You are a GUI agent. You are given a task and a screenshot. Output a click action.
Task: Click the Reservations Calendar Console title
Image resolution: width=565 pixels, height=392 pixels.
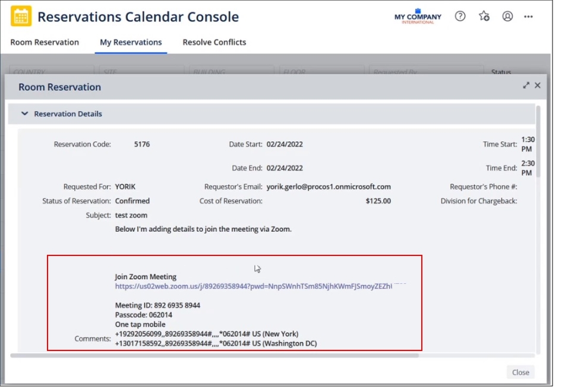(138, 17)
